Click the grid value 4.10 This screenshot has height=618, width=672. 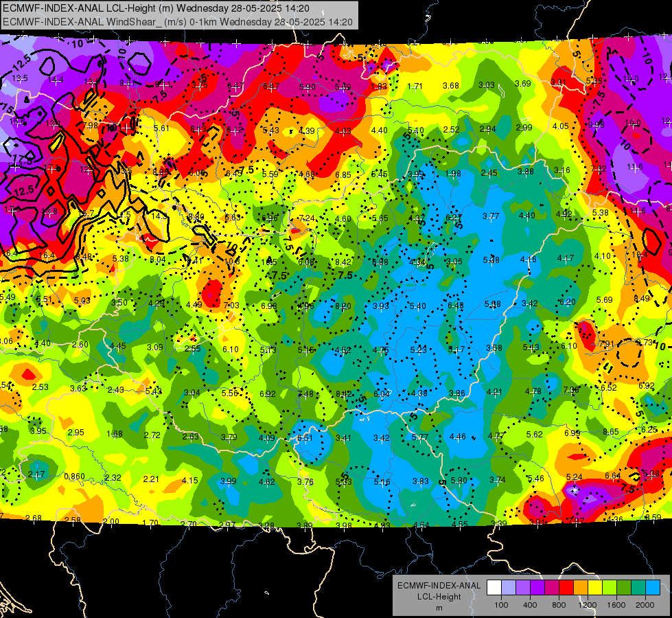(x=603, y=256)
